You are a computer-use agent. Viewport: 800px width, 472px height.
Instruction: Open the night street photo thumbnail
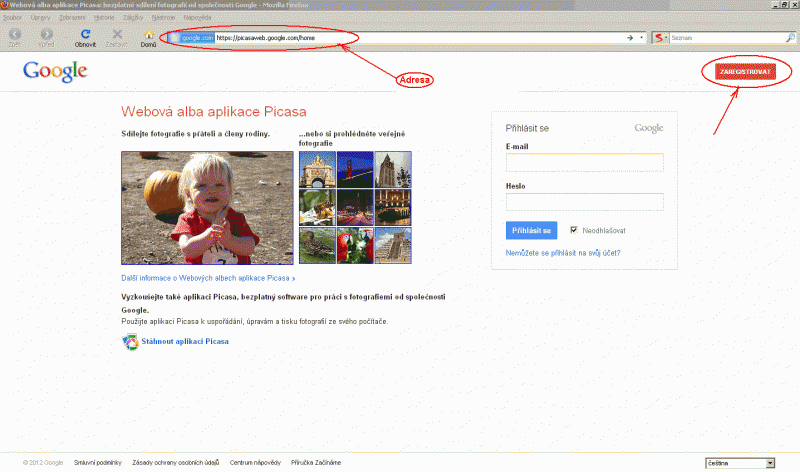[x=355, y=207]
